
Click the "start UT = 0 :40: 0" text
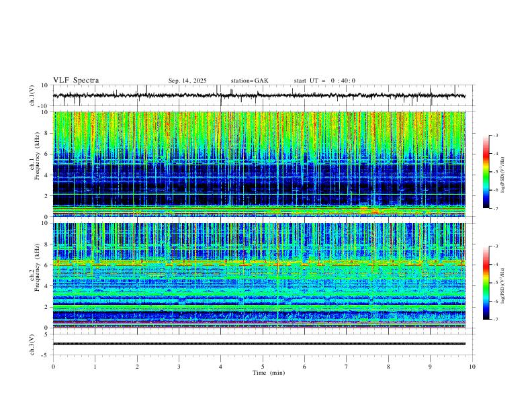tap(324, 81)
